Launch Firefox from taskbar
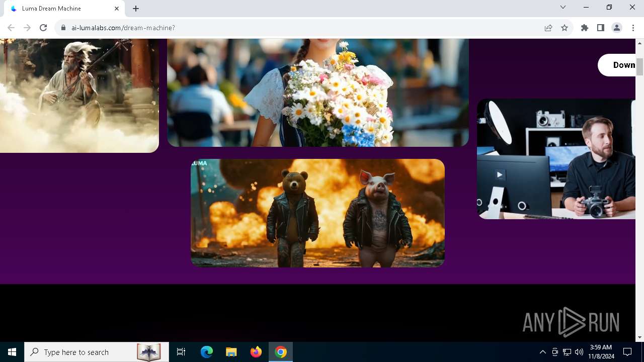The image size is (644, 362). pyautogui.click(x=256, y=352)
